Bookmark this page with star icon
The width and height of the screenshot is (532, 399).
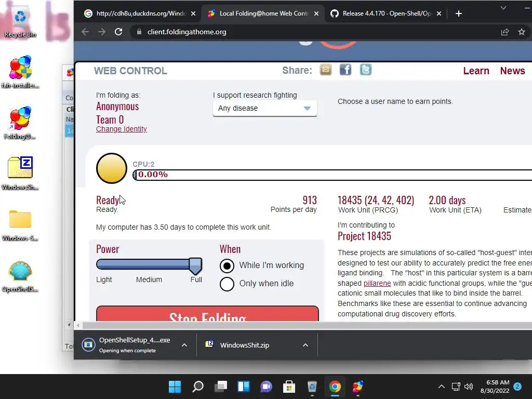(x=522, y=32)
